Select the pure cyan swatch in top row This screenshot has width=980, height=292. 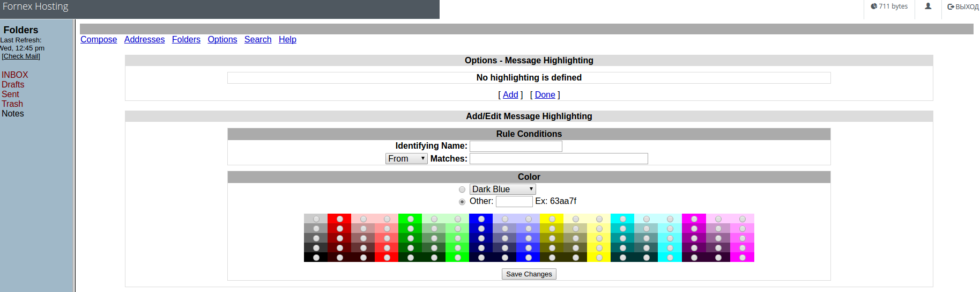(x=623, y=219)
